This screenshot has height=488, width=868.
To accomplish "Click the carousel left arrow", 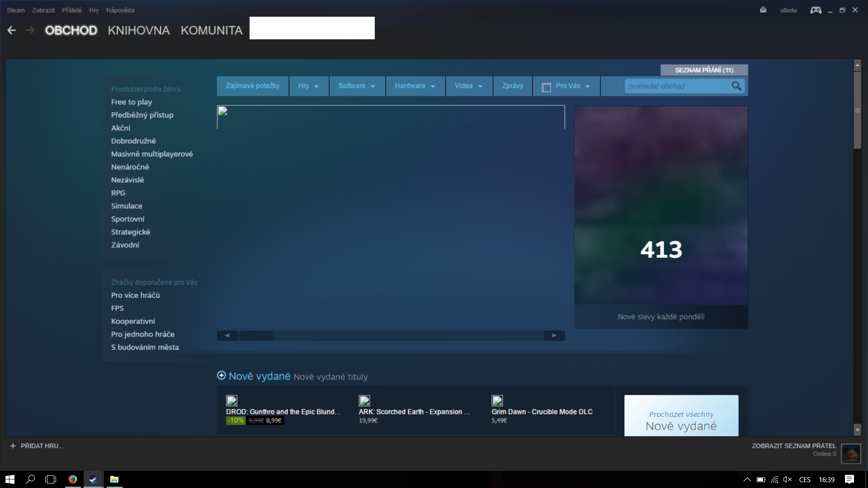I will [227, 335].
